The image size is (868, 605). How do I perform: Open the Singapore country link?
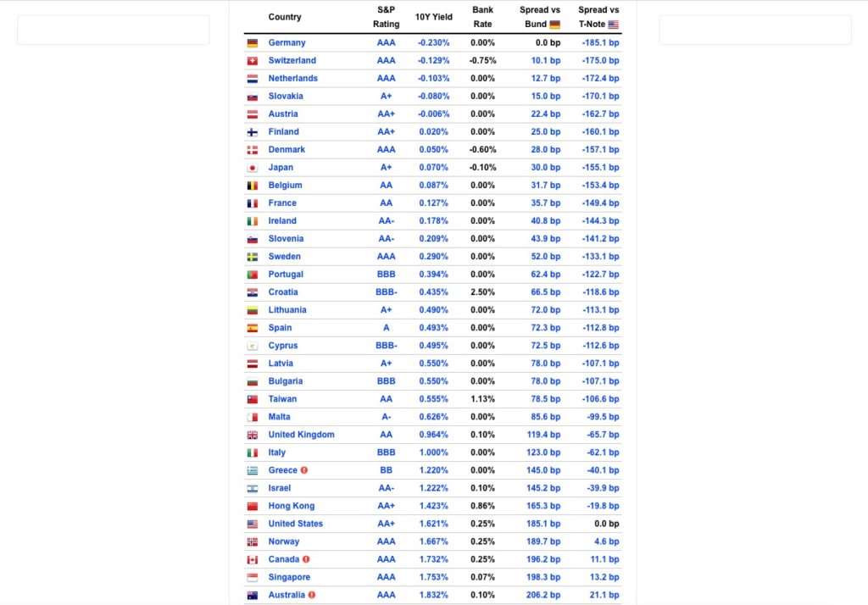290,577
